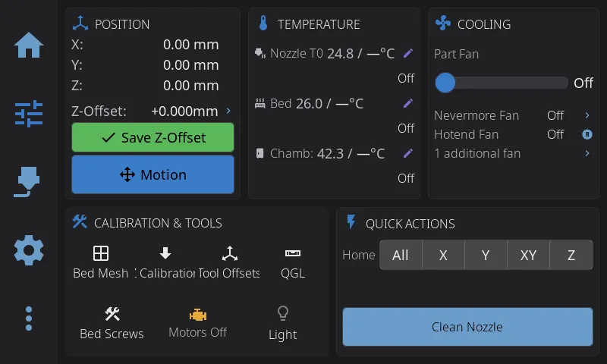The height and width of the screenshot is (364, 607).
Task: Open the Bed Screws tool
Action: click(112, 323)
